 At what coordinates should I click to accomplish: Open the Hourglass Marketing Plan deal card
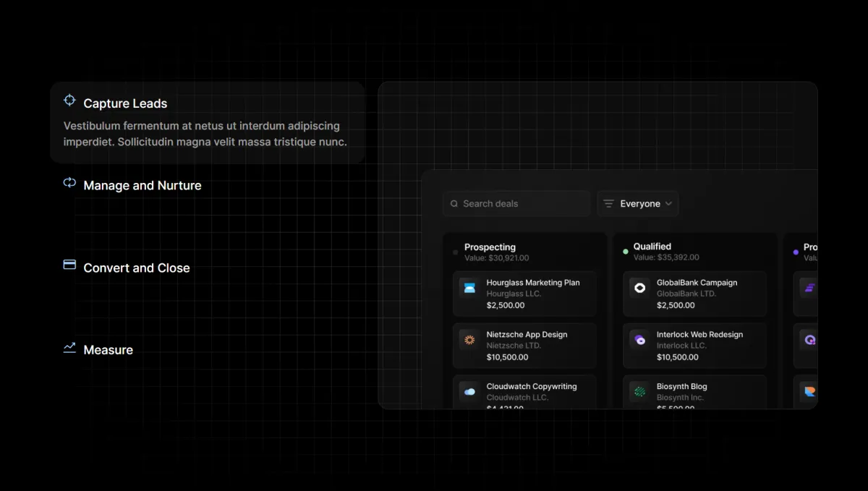[524, 294]
